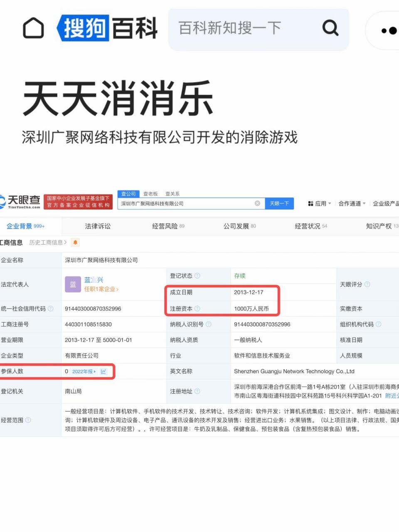Expand the 2022年报 report selector
This screenshot has width=399, height=532.
point(84,372)
